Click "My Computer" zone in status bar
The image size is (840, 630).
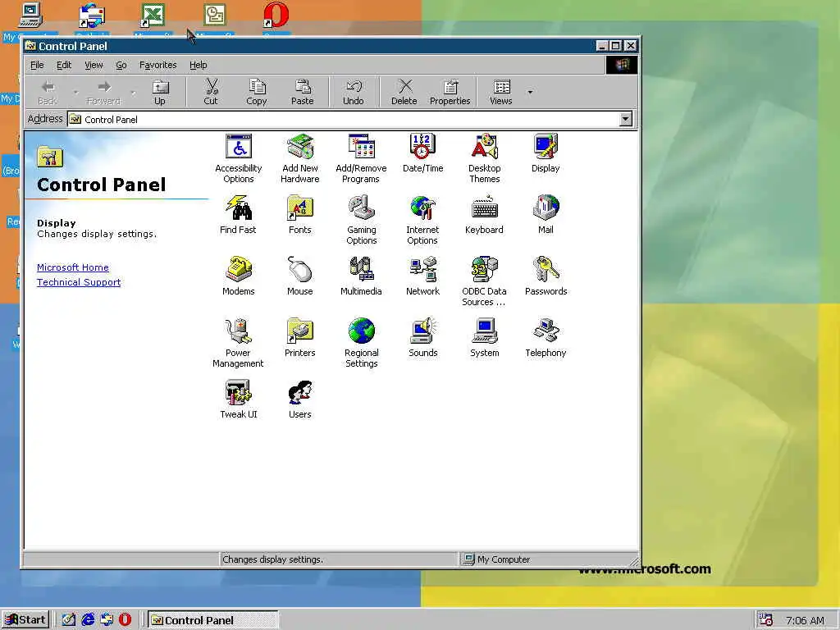click(504, 559)
